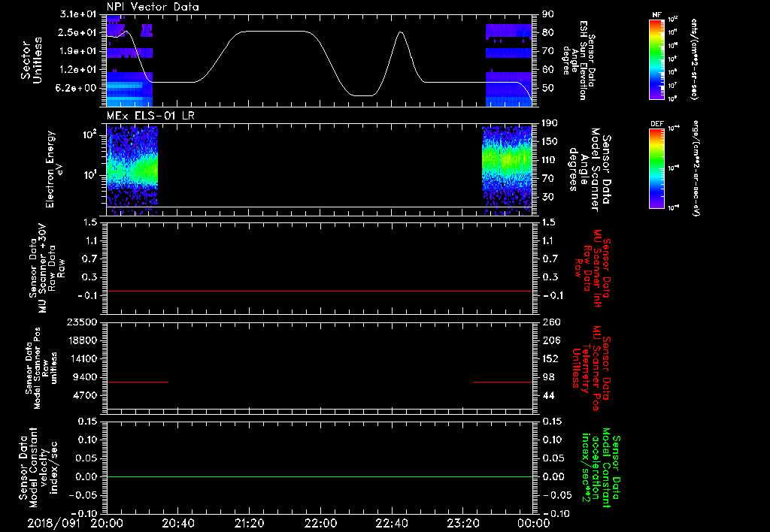Click the '23500' scanner position tick label
Image resolution: width=770 pixels, height=532 pixels.
81,322
